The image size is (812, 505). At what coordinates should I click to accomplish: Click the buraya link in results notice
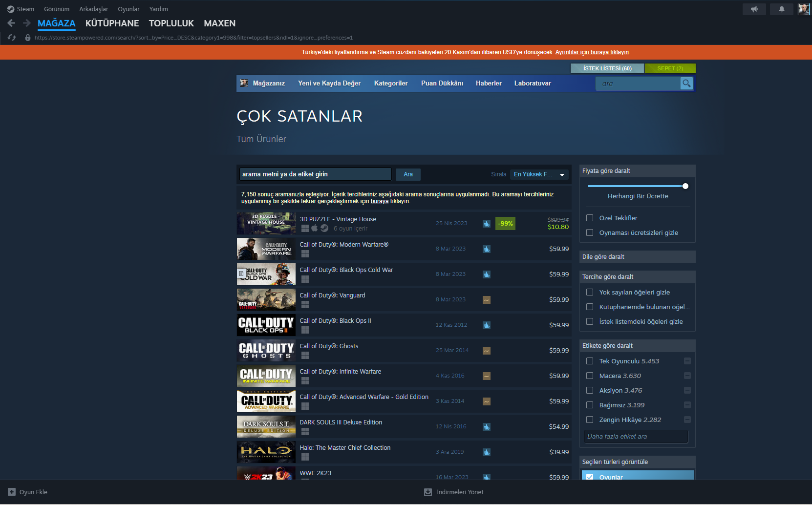380,201
